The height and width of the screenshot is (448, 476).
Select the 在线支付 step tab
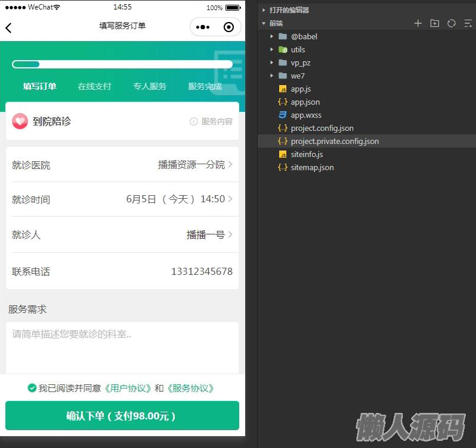95,86
